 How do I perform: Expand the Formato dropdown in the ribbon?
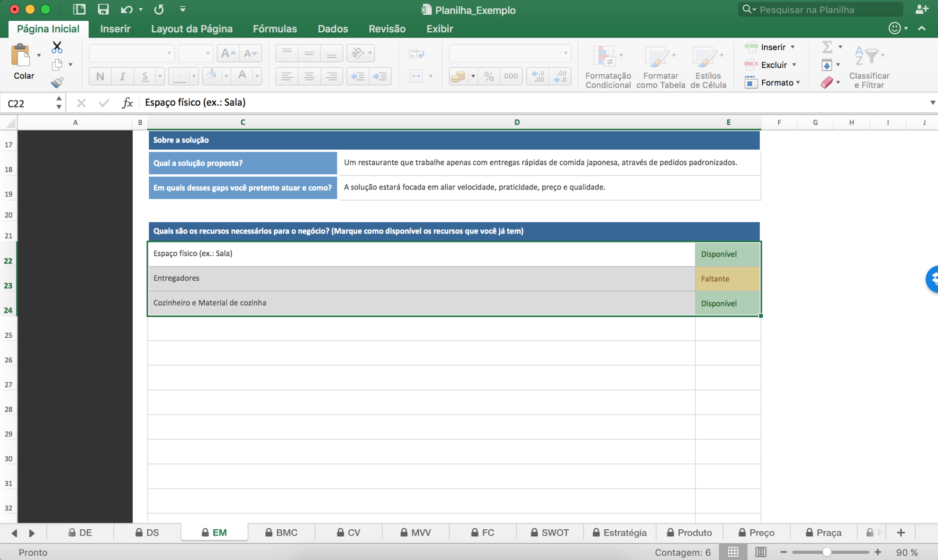pos(798,82)
